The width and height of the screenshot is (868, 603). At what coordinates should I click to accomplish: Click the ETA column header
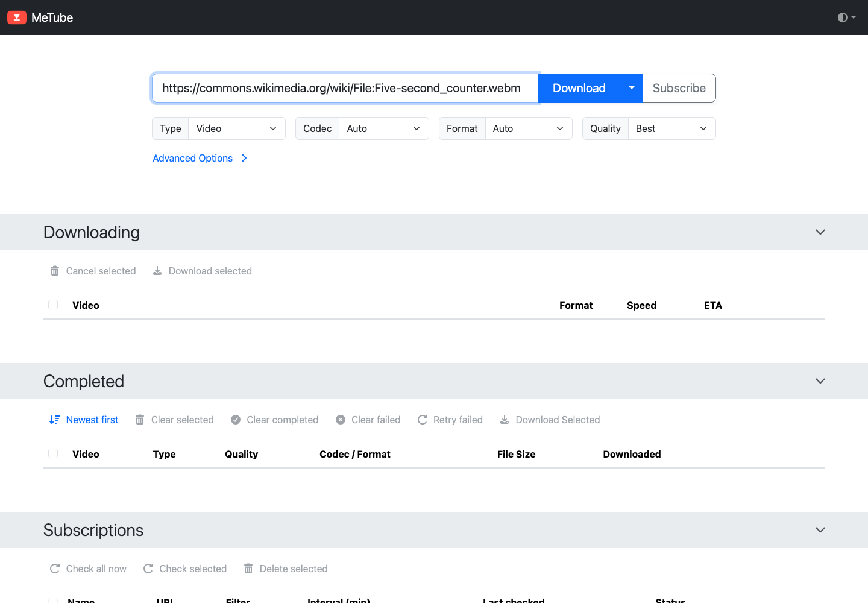pos(713,305)
